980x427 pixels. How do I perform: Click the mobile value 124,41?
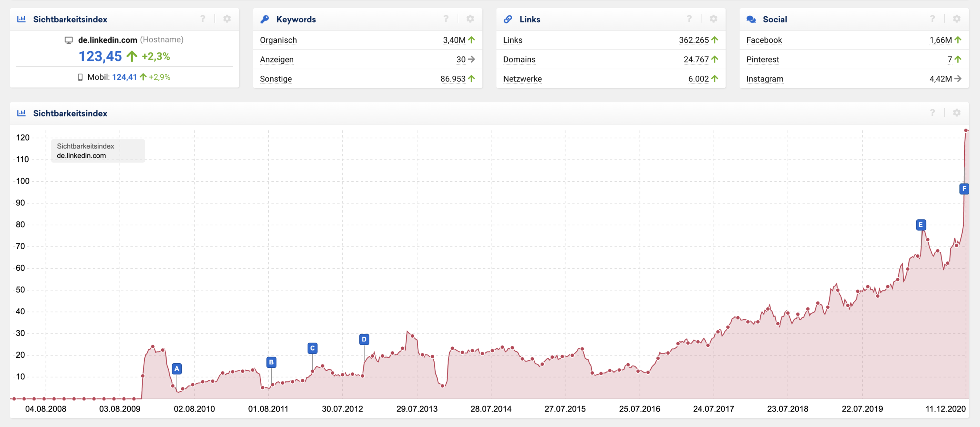coord(124,77)
